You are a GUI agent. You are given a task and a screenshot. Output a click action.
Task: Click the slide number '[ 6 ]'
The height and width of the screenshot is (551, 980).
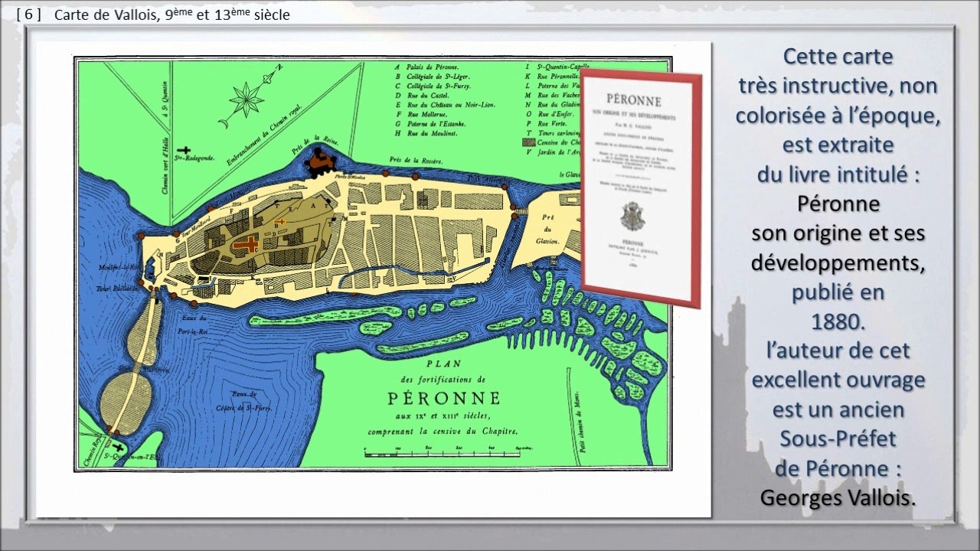(28, 15)
